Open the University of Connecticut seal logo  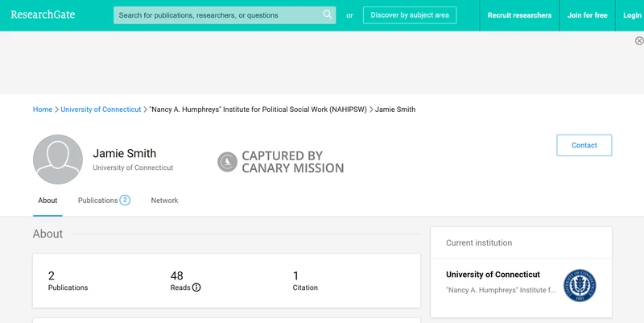pyautogui.click(x=580, y=286)
